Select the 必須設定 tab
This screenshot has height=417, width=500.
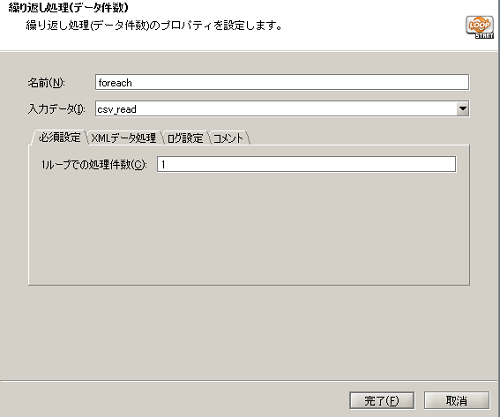coord(59,137)
